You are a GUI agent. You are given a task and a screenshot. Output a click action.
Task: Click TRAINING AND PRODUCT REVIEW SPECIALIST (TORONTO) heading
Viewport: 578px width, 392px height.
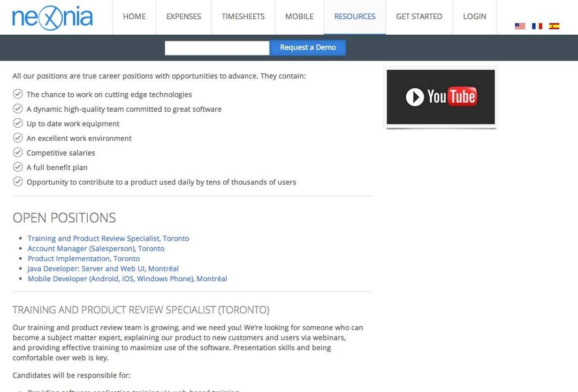pos(141,310)
